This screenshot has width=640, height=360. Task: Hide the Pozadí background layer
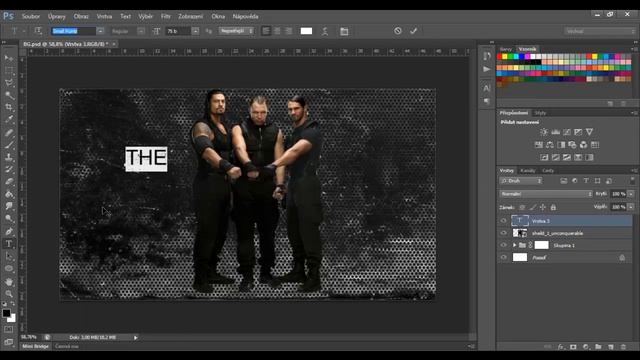503,258
